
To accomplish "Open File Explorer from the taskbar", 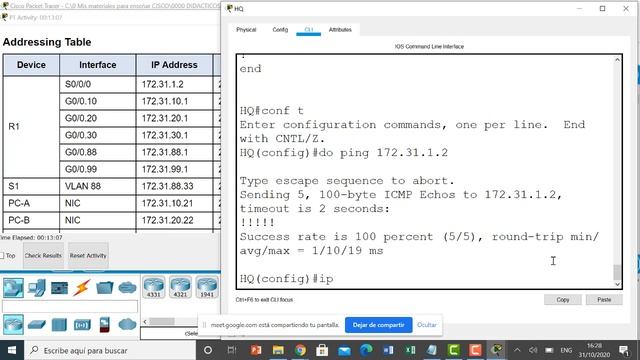I will [278, 350].
